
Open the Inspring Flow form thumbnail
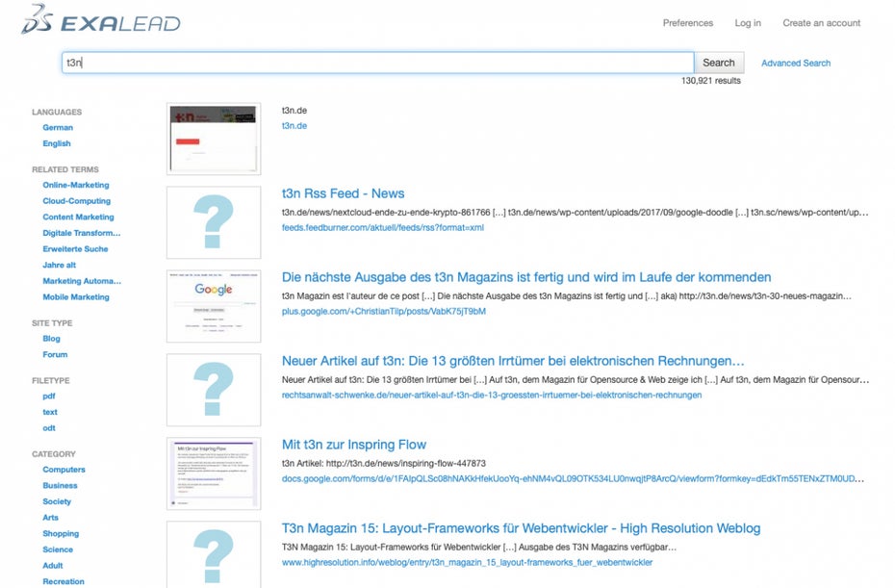point(214,473)
